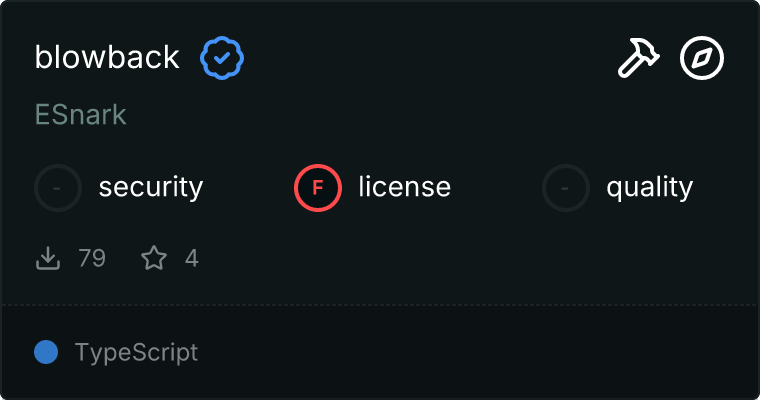Viewport: 760px width, 400px height.
Task: Click the security label text
Action: tap(151, 187)
